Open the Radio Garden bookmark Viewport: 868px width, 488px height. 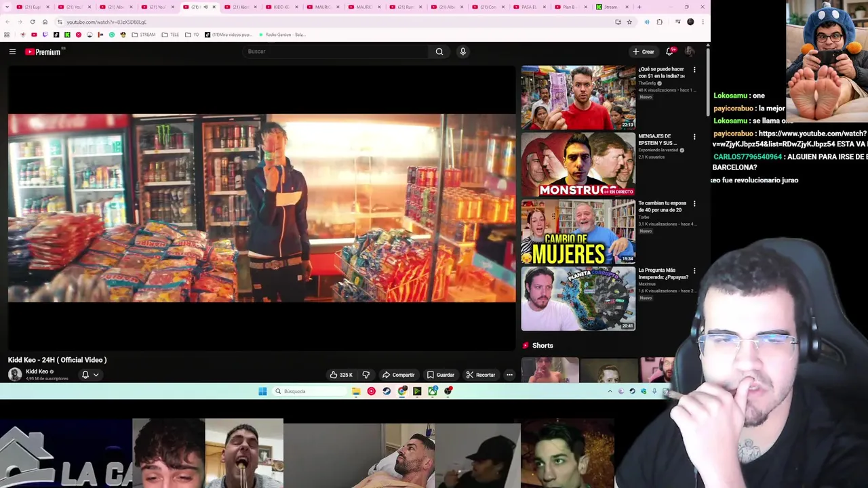pos(282,35)
